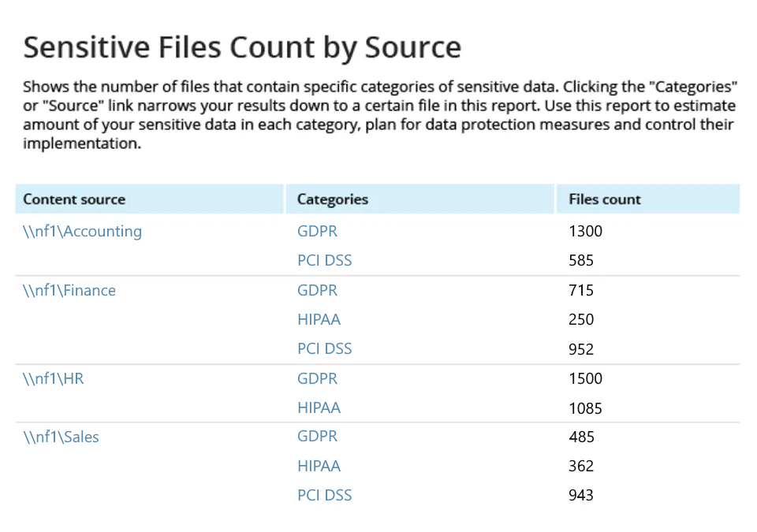
Task: Open the \\nf1\Finance content source link
Action: 69,290
